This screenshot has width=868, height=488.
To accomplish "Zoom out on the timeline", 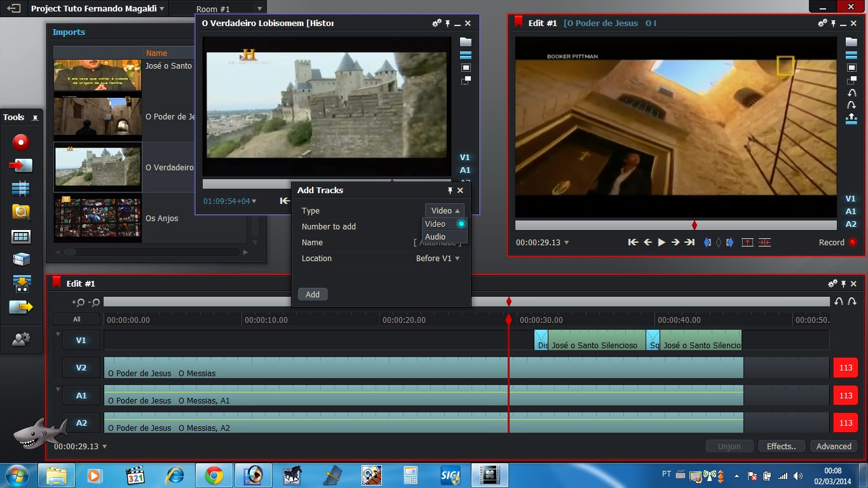I will coord(94,302).
